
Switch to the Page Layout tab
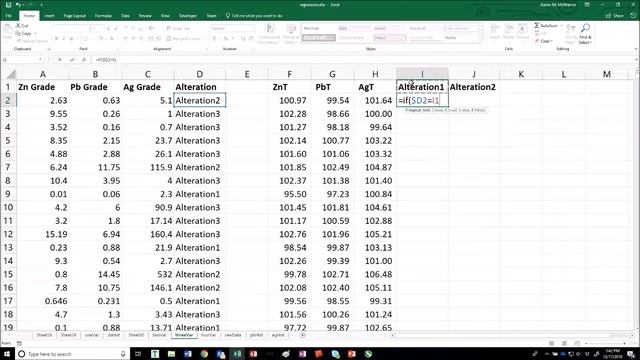click(75, 16)
